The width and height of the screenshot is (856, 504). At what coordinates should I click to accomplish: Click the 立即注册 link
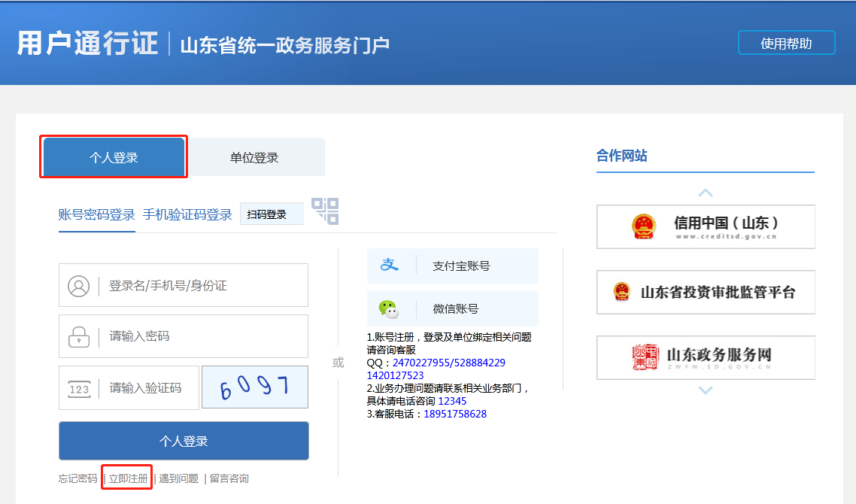point(128,478)
